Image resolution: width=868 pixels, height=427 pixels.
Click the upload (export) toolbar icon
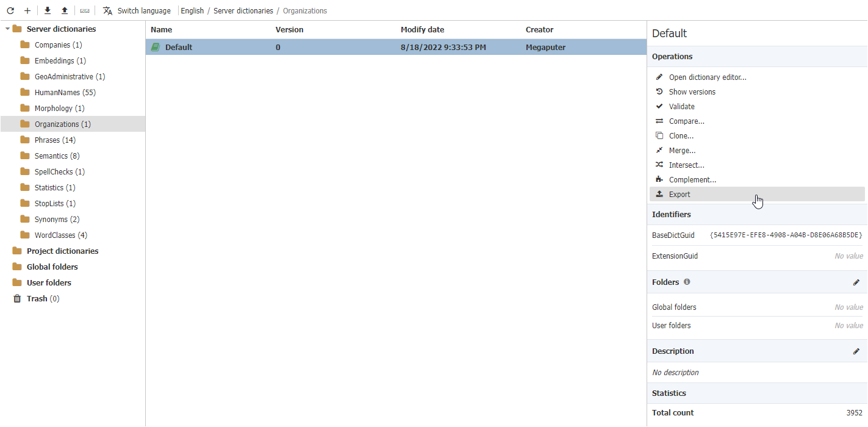(64, 10)
